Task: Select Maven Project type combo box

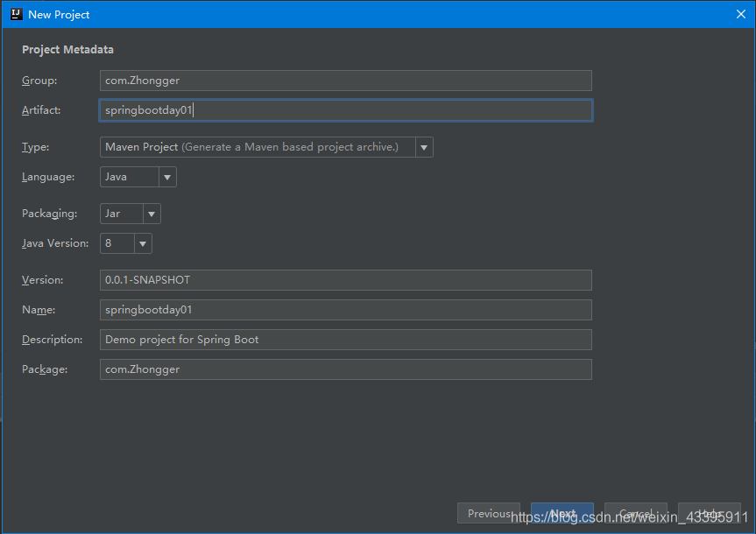Action: pos(258,147)
